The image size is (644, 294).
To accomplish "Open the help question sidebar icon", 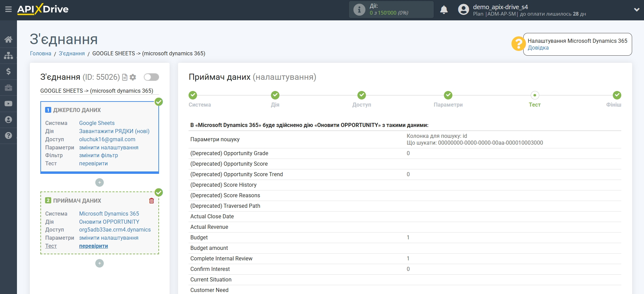I will point(8,135).
